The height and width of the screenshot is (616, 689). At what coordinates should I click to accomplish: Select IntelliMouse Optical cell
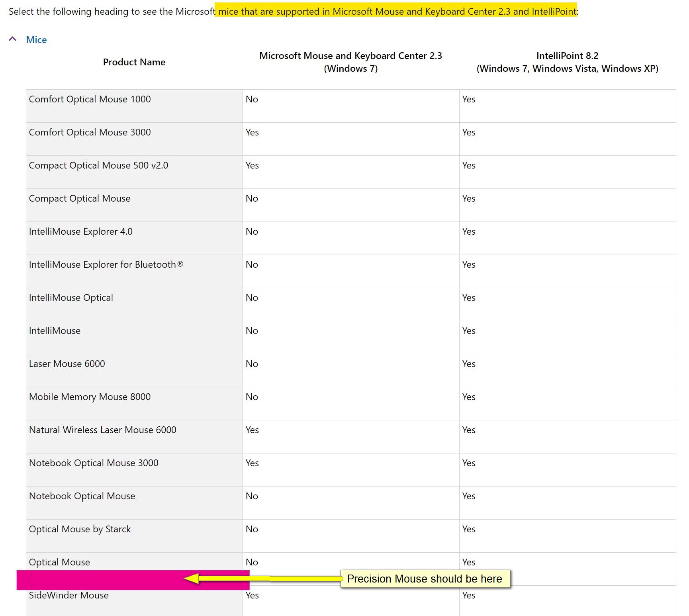pyautogui.click(x=134, y=304)
